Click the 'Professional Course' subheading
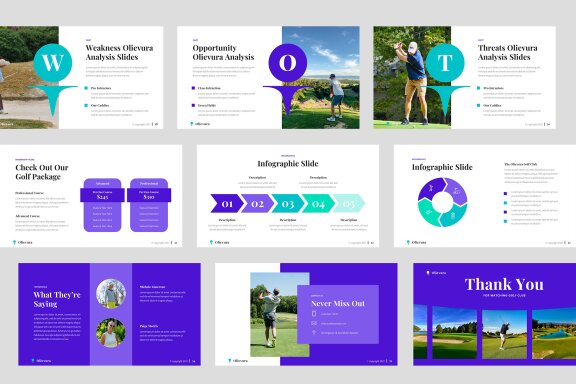Image resolution: width=576 pixels, height=384 pixels. tap(29, 193)
